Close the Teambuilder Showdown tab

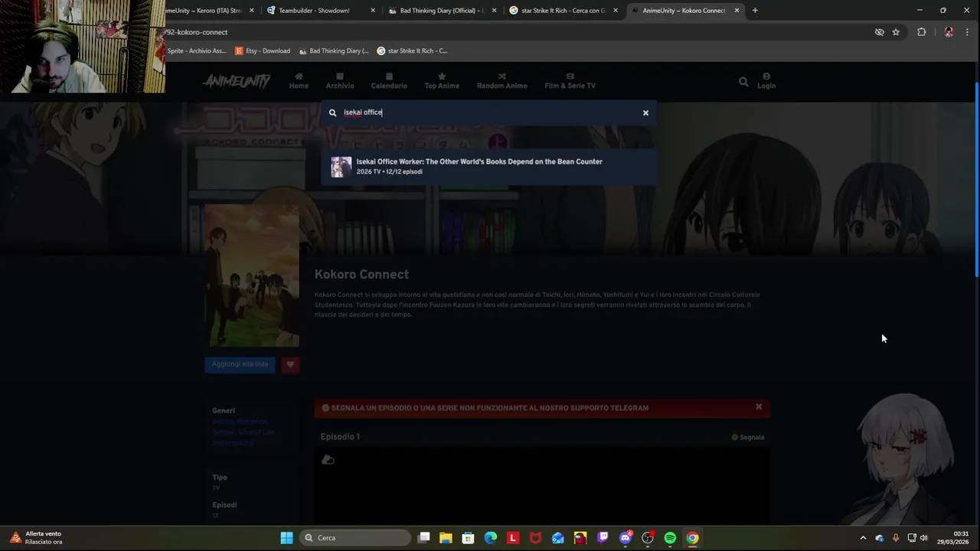[x=373, y=11]
